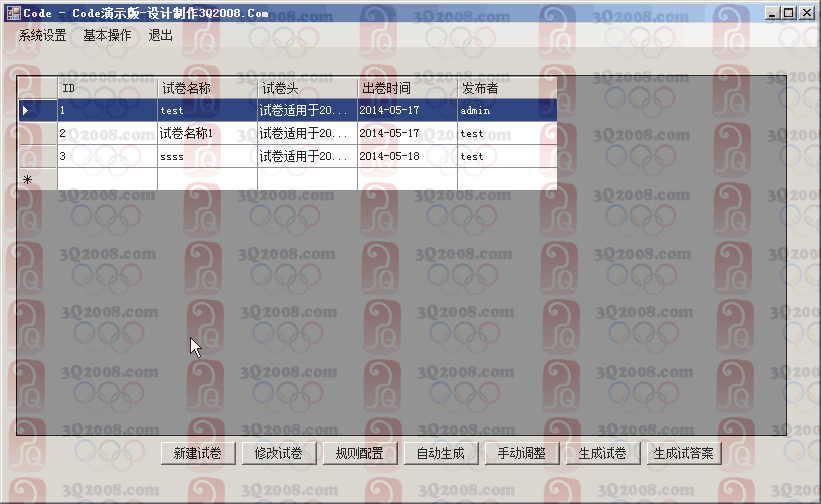
Task: Sort by the 出卷时间 column header
Action: (407, 88)
